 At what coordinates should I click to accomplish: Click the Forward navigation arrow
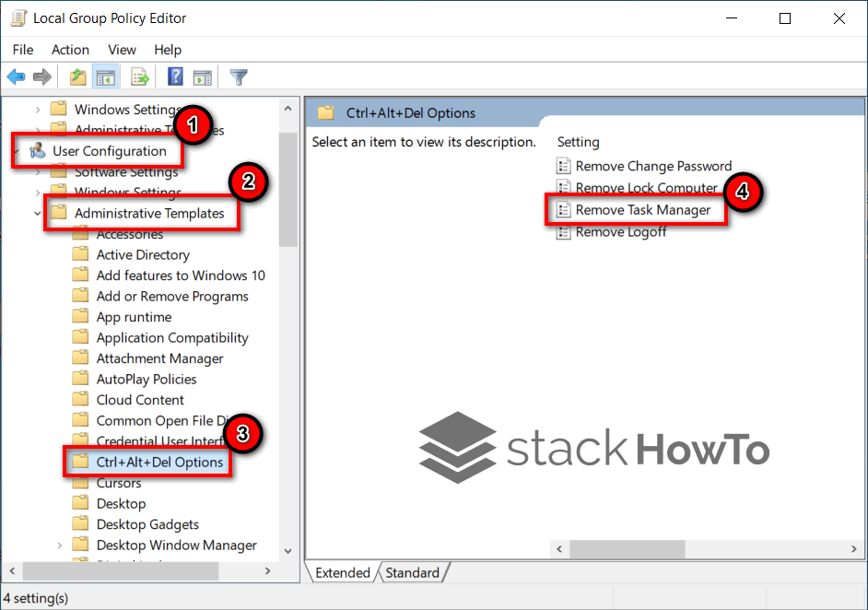click(41, 76)
